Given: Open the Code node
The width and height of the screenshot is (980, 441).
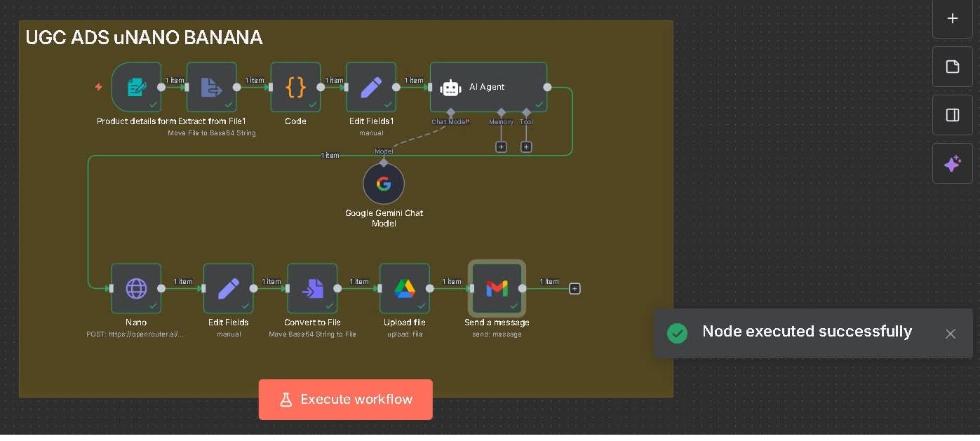Looking at the screenshot, I should [x=295, y=87].
